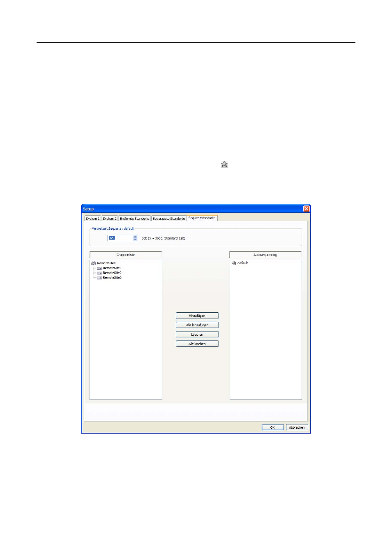Click the RemoteSite1 device icon
The image size is (392, 554).
click(x=99, y=268)
